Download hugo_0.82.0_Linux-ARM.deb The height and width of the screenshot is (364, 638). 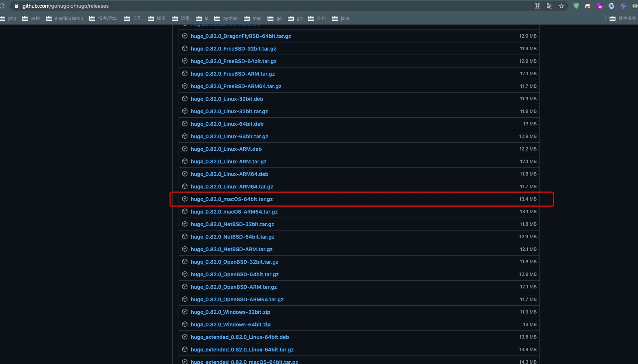226,149
